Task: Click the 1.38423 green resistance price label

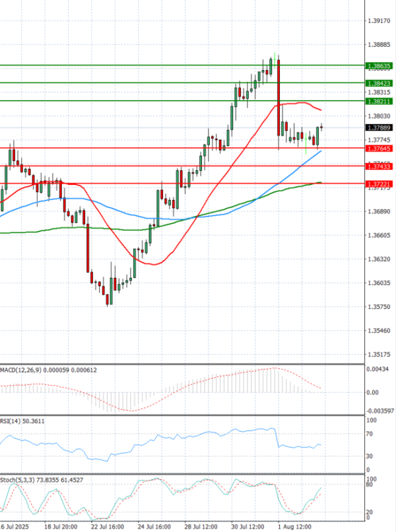Action: click(x=379, y=83)
